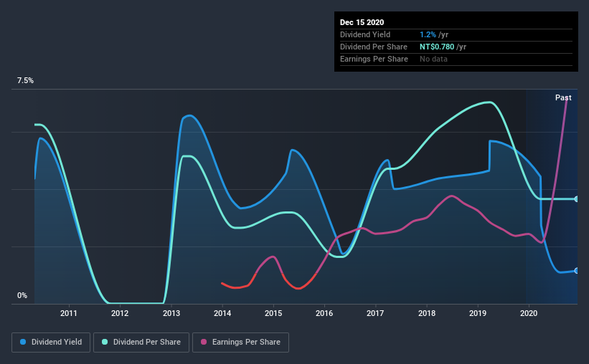Click the 2018 x-axis label
Image resolution: width=589 pixels, height=364 pixels.
click(427, 313)
